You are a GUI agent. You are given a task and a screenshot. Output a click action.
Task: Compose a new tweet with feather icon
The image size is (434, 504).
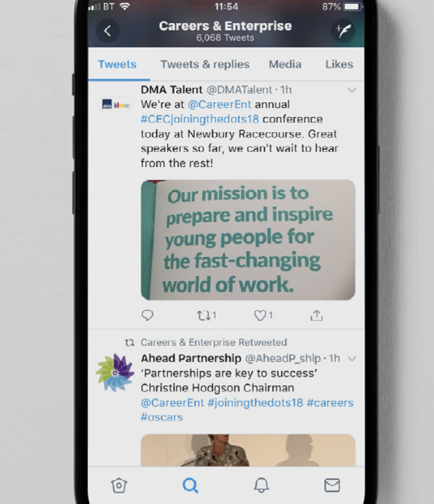tap(343, 30)
